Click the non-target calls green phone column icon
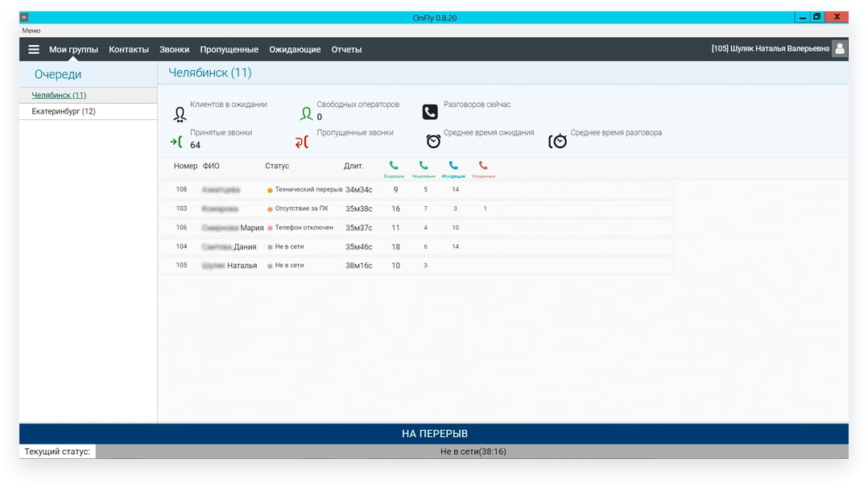Image resolution: width=868 pixels, height=487 pixels. tap(424, 165)
